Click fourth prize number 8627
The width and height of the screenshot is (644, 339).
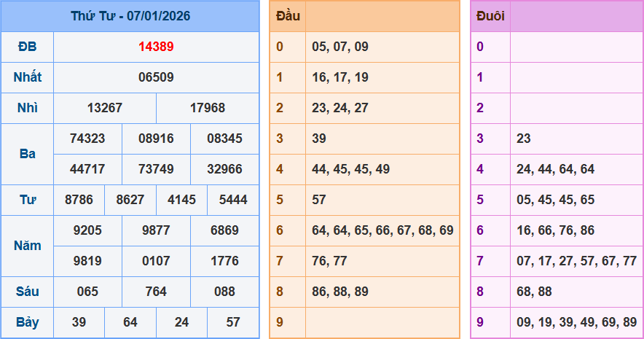pyautogui.click(x=130, y=200)
